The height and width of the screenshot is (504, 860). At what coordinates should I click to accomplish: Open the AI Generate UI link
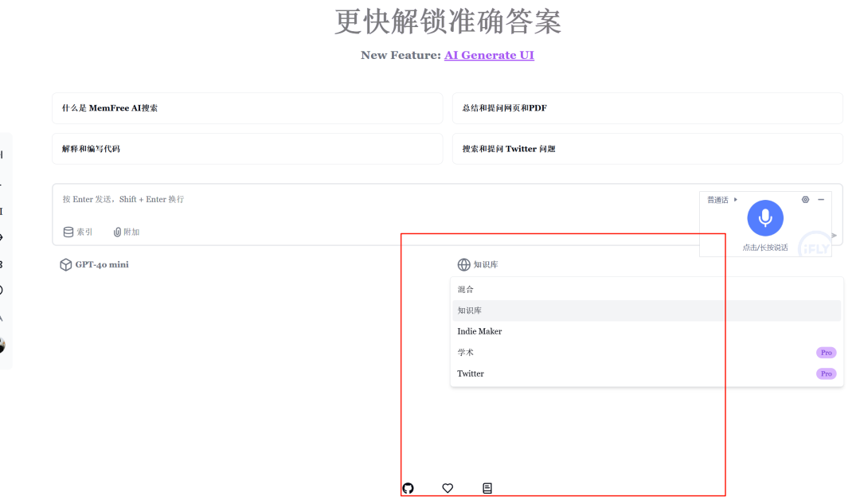489,55
